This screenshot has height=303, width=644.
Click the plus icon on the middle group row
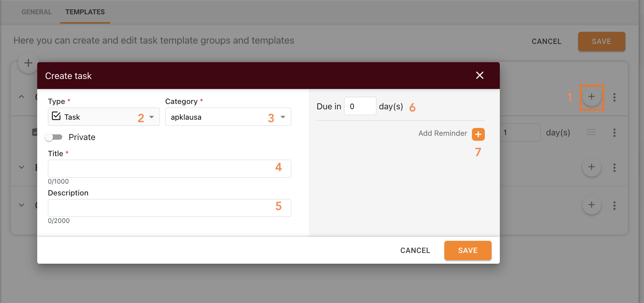(591, 167)
